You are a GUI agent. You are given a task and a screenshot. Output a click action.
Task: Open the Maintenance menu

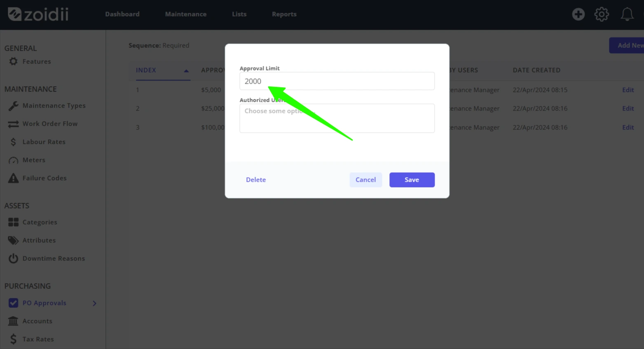click(x=186, y=14)
